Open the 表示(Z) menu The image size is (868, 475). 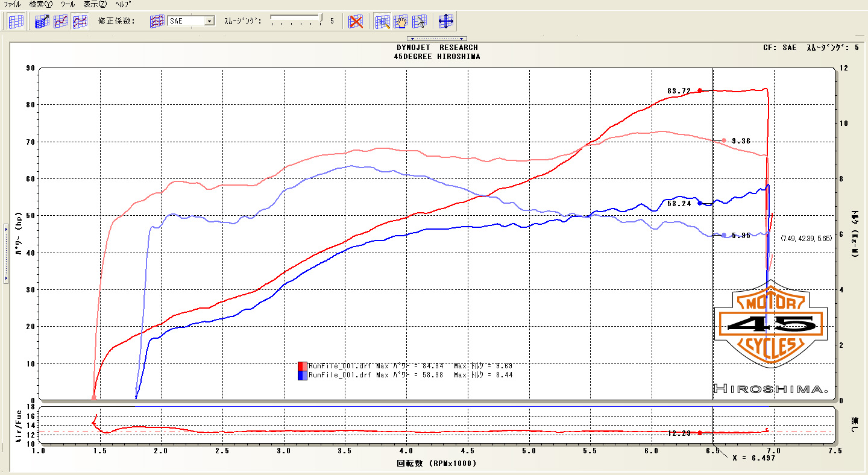point(95,4)
